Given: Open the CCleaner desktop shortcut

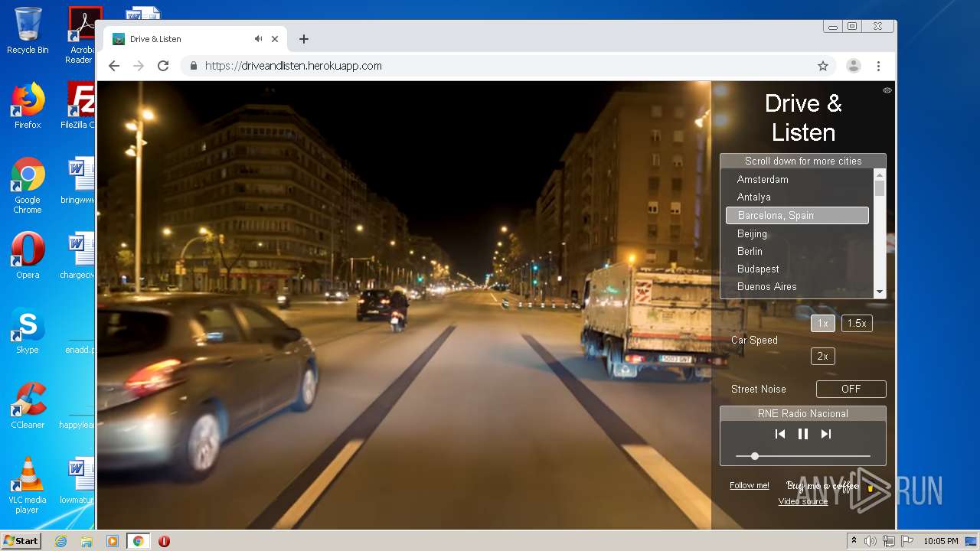Looking at the screenshot, I should tap(28, 406).
